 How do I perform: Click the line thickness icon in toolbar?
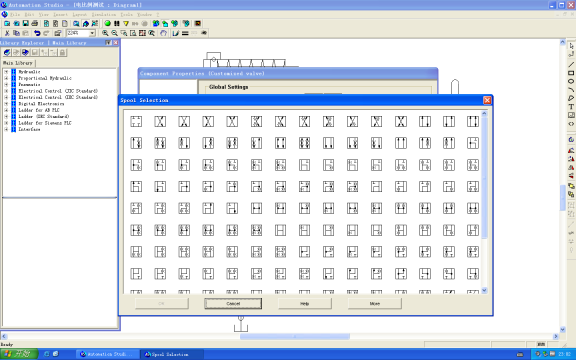click(185, 33)
